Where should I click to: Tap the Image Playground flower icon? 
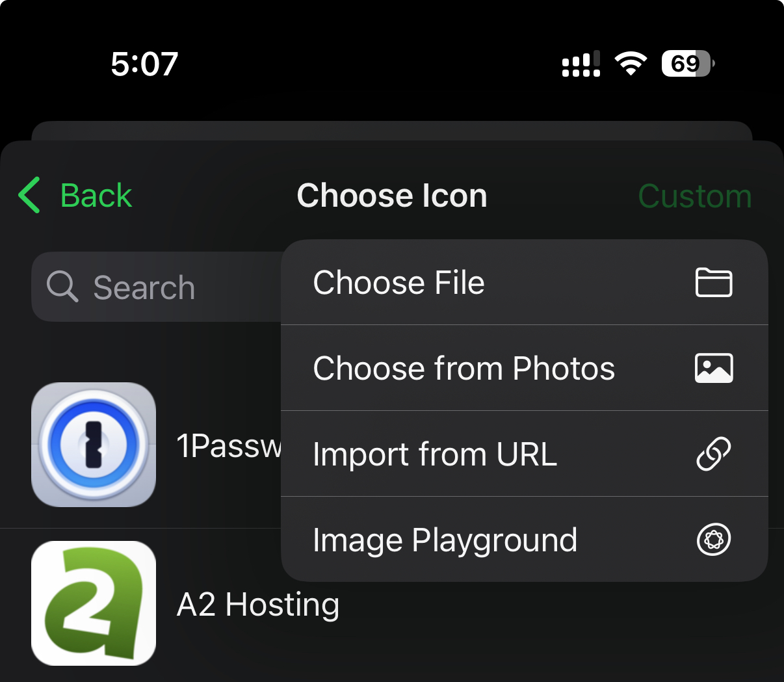point(714,540)
